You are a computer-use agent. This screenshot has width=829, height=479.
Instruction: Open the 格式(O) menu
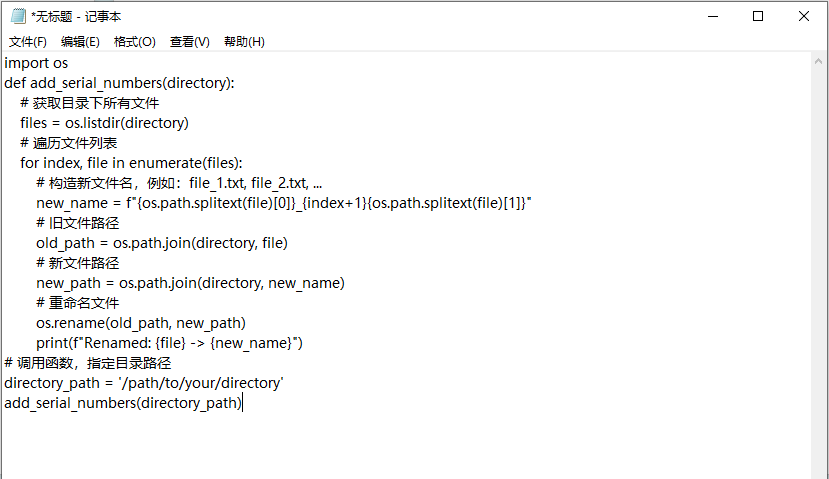click(135, 42)
